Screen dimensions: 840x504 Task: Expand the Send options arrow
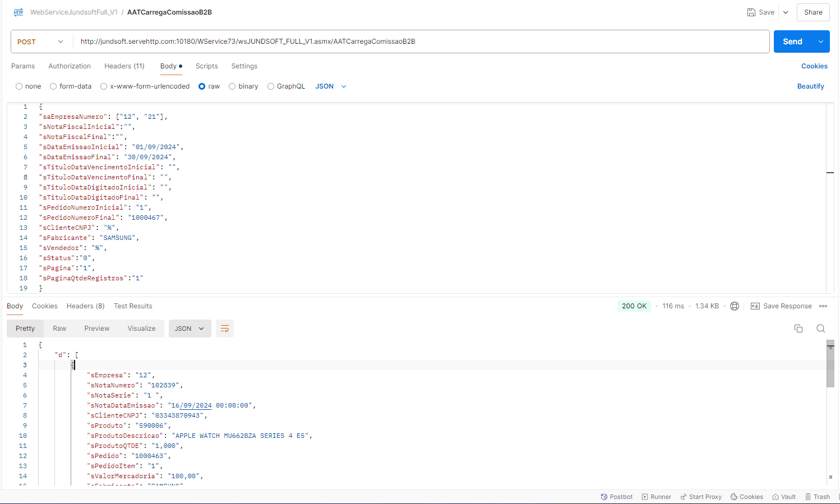pos(821,41)
